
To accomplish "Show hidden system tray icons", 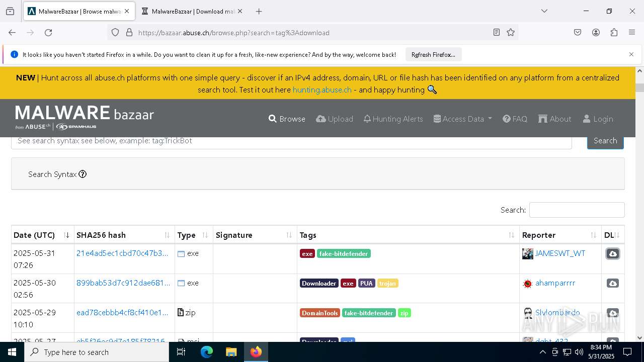I will (x=542, y=352).
